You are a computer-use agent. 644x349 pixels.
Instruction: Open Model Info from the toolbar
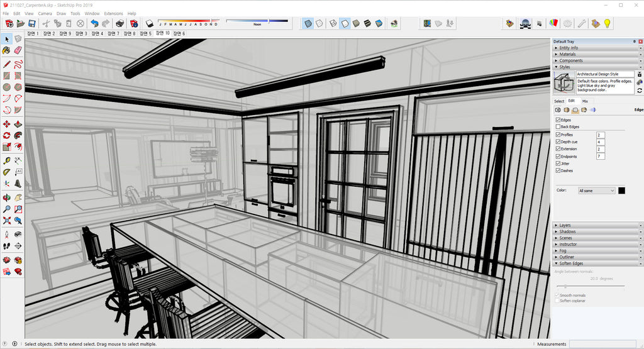pos(133,23)
